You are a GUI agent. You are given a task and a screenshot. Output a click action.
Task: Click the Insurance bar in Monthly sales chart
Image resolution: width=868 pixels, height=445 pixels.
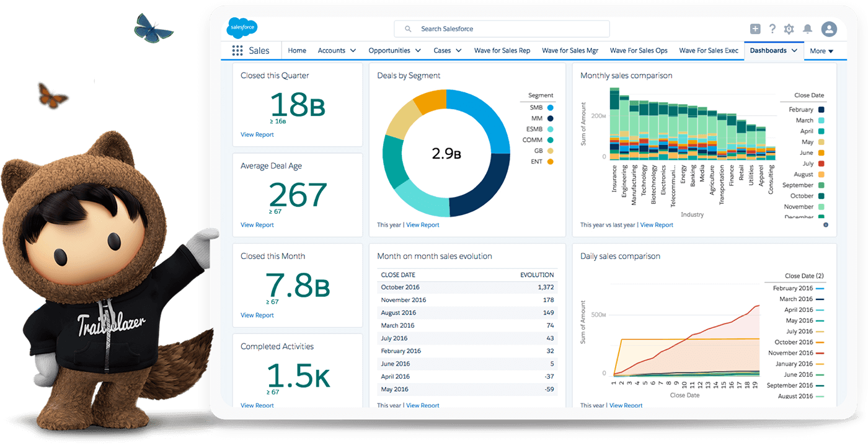coord(614,123)
